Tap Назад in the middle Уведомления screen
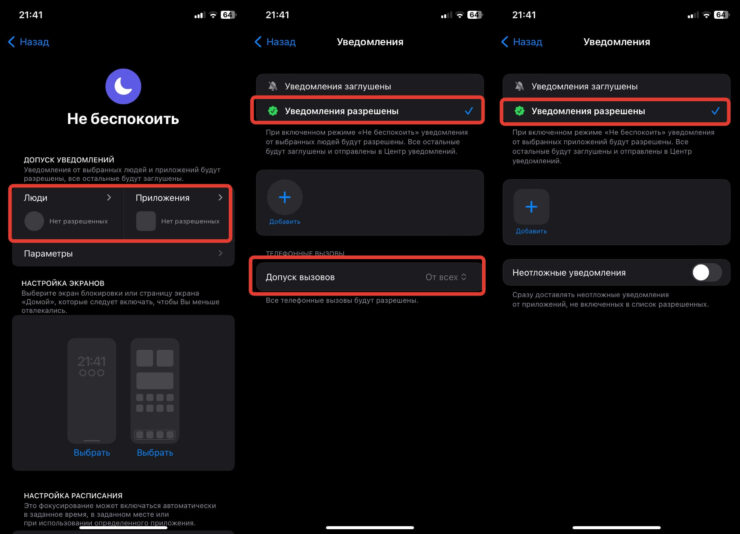Screen dimensions: 740x534 tap(276, 42)
